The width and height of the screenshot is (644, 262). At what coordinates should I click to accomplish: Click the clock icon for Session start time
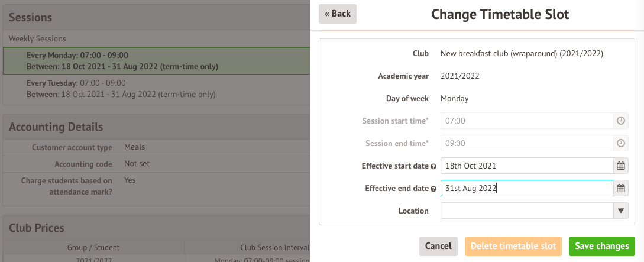tap(621, 121)
